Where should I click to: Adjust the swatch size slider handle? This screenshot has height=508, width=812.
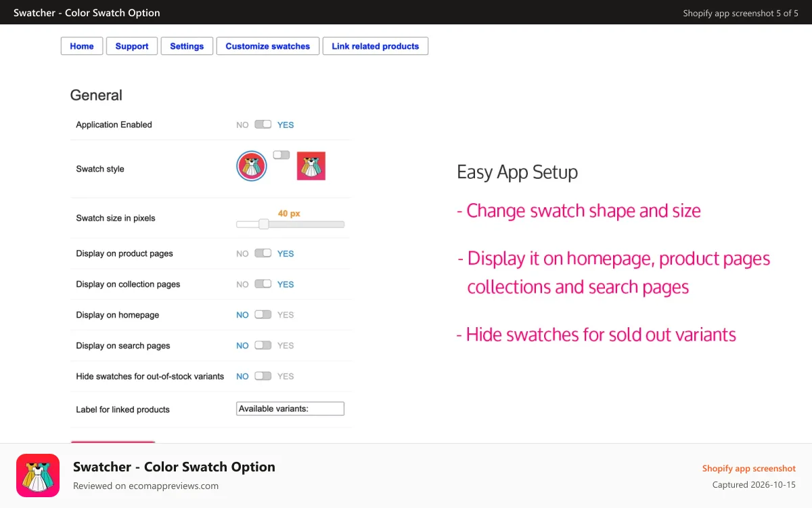point(264,224)
